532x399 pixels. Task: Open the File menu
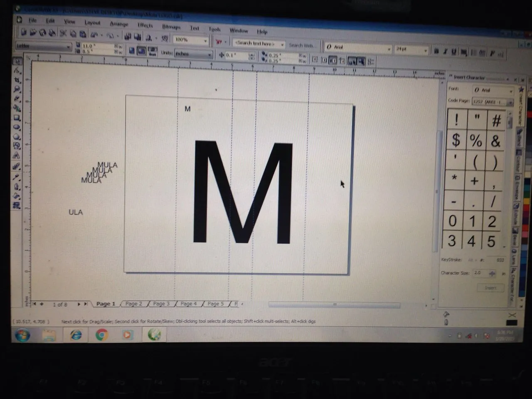(x=32, y=20)
